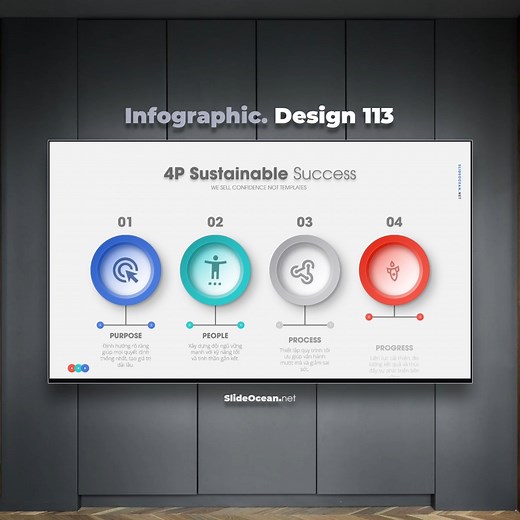Viewport: 520px width, 520px height.
Task: Click the description text under PROGRESS
Action: tap(394, 366)
